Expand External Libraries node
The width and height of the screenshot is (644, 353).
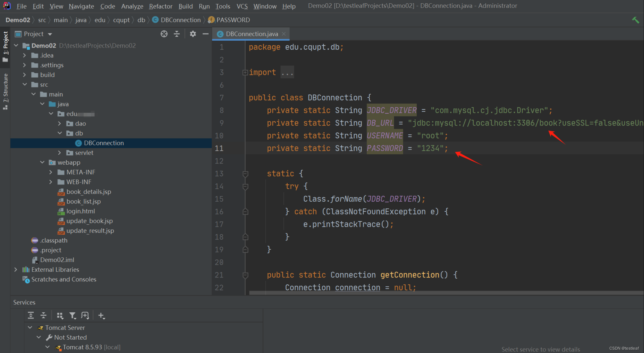pos(16,270)
